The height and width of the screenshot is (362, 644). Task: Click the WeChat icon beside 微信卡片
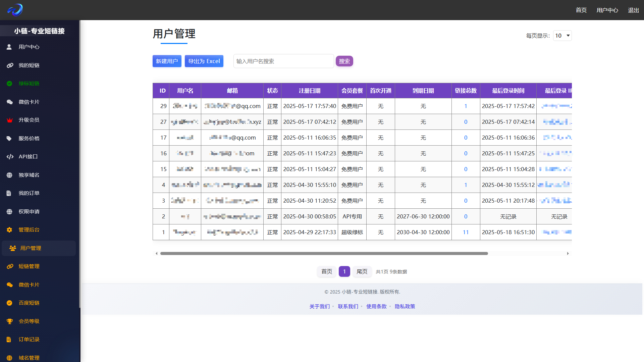pyautogui.click(x=10, y=102)
